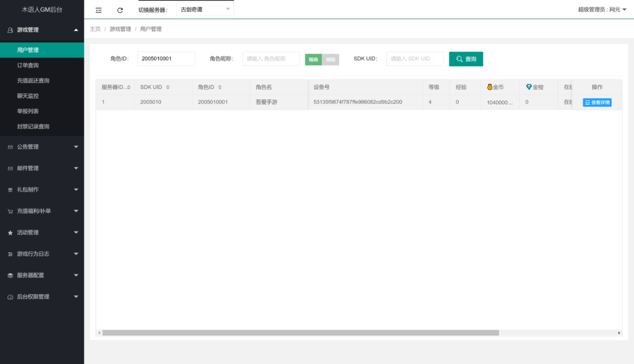Click scrollbar right arrow under table
Image resolution: width=634 pixels, height=364 pixels.
[619, 333]
